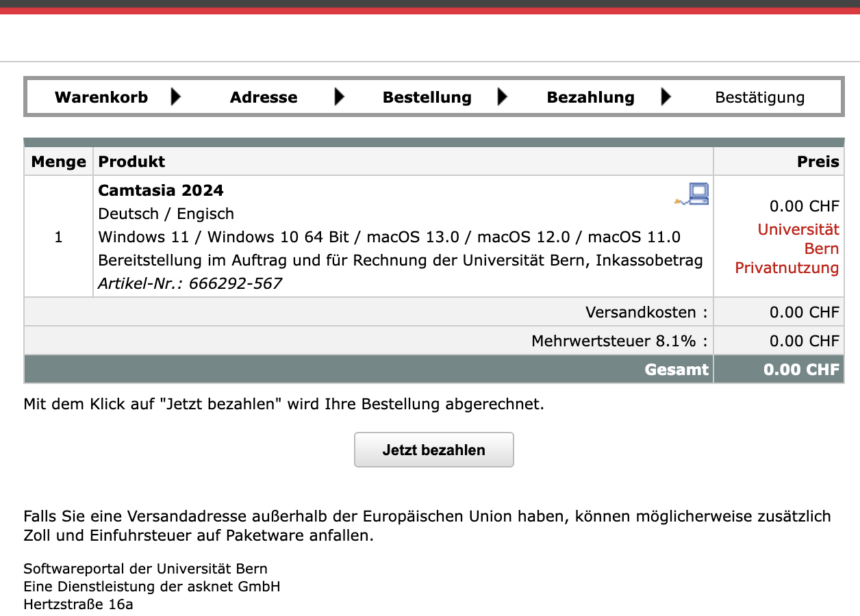Click the arrow after Adresse step
Screen dimensions: 860x616
(x=339, y=97)
